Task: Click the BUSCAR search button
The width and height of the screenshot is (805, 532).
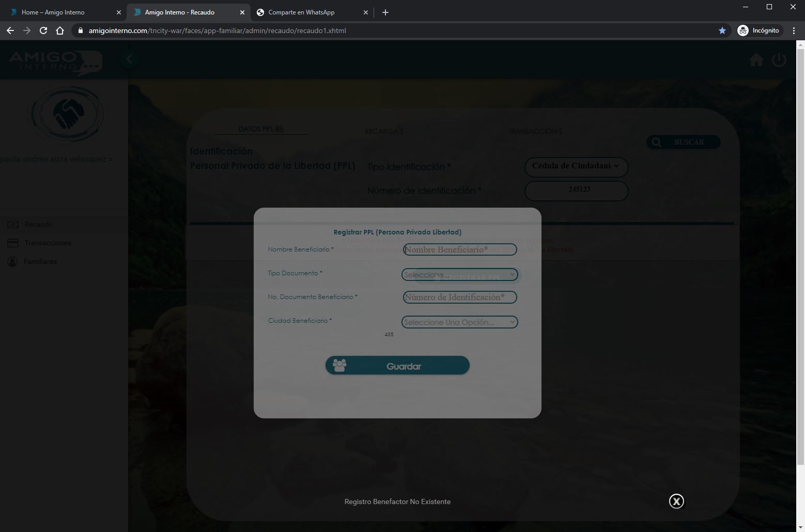Action: (x=683, y=142)
